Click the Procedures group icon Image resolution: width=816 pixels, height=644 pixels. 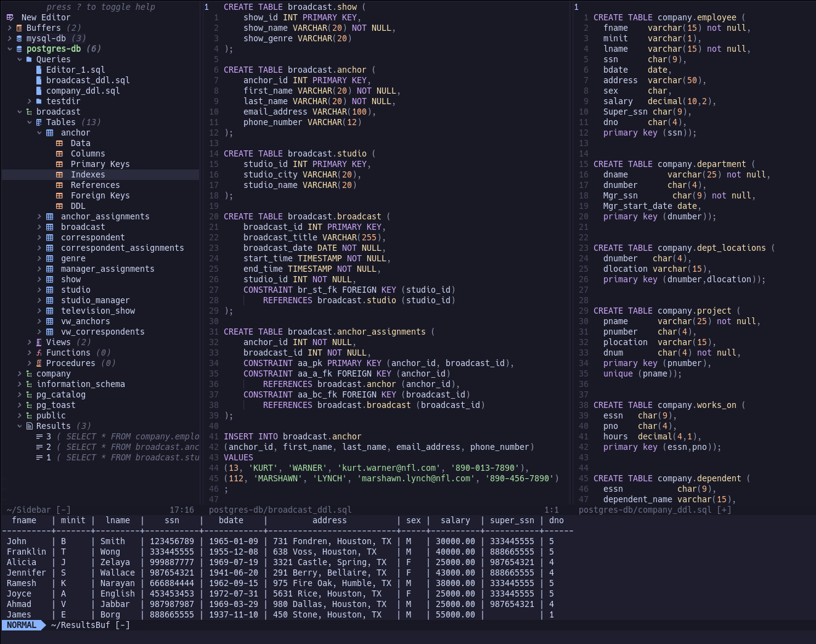click(x=39, y=363)
